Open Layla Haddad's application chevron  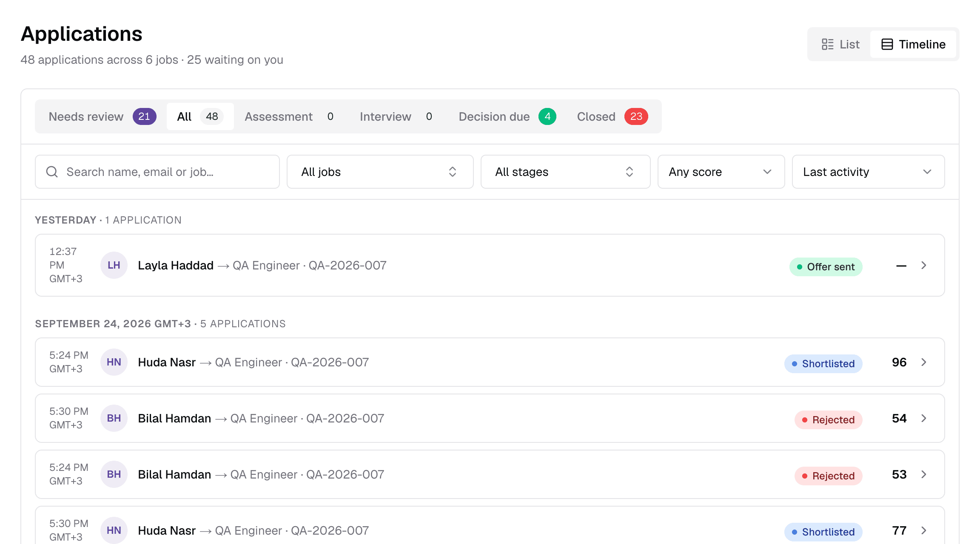924,265
